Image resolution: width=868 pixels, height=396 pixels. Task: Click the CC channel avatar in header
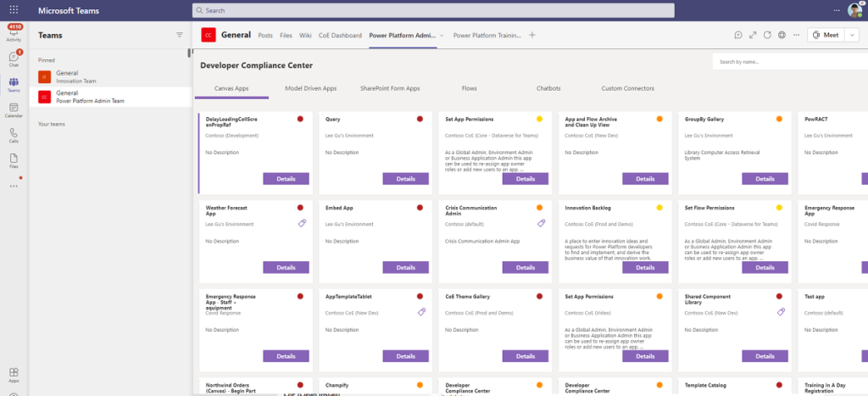click(209, 35)
